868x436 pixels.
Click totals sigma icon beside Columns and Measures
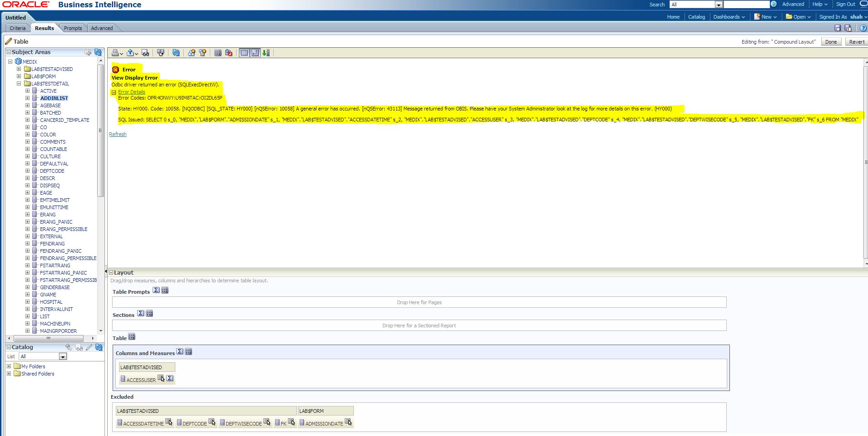180,352
